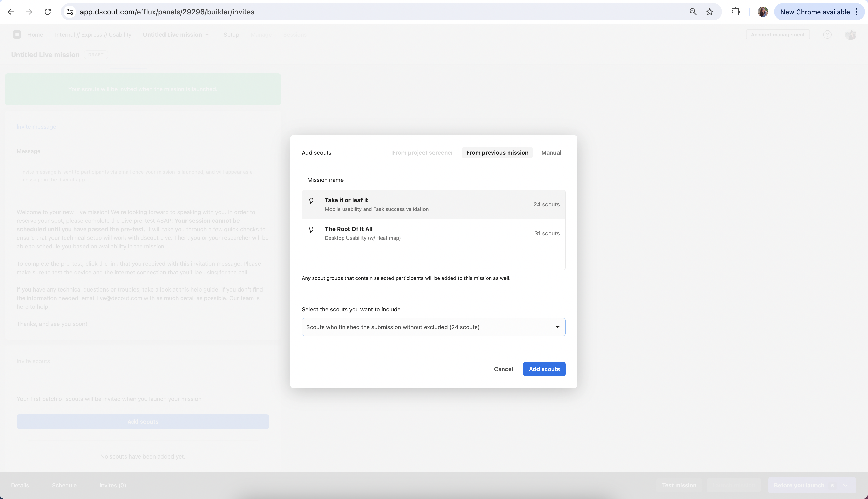Click lightning icon beside Take it or leaf it

tap(311, 201)
